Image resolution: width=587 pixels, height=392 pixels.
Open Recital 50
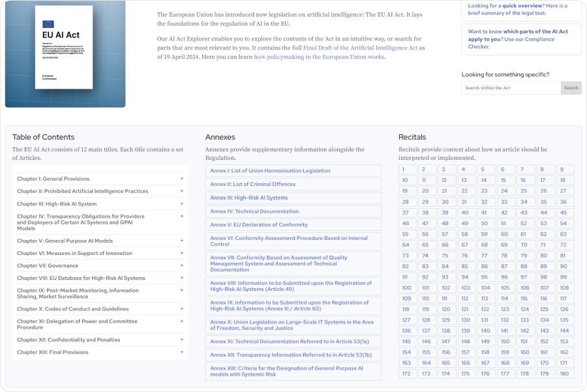tap(487, 223)
